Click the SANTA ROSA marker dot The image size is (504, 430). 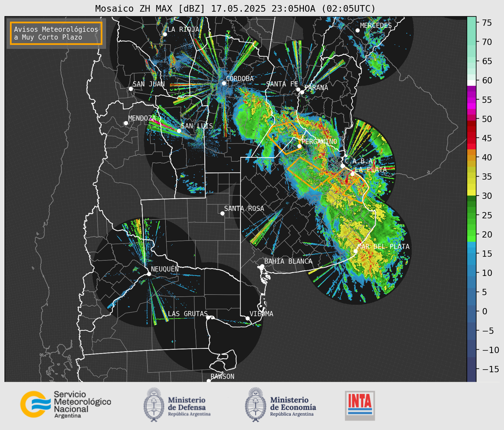pyautogui.click(x=222, y=213)
